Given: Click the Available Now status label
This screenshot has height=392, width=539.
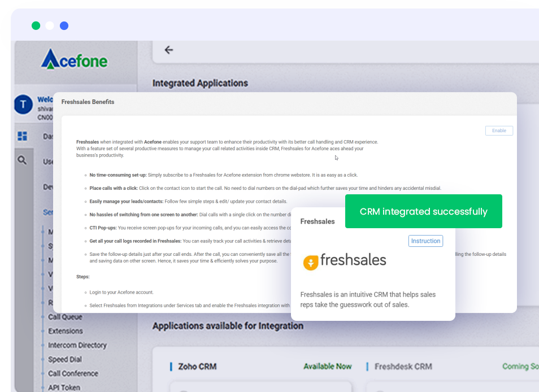Looking at the screenshot, I should [327, 367].
